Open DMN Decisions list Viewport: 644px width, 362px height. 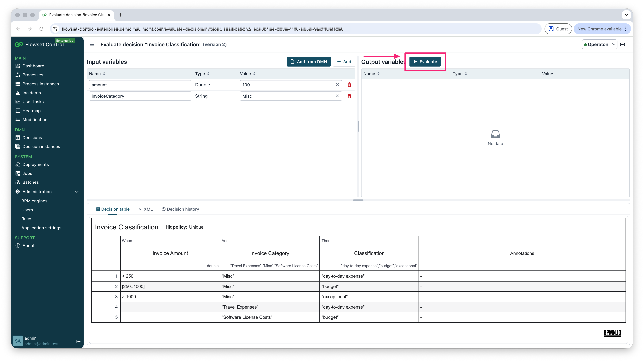(32, 138)
